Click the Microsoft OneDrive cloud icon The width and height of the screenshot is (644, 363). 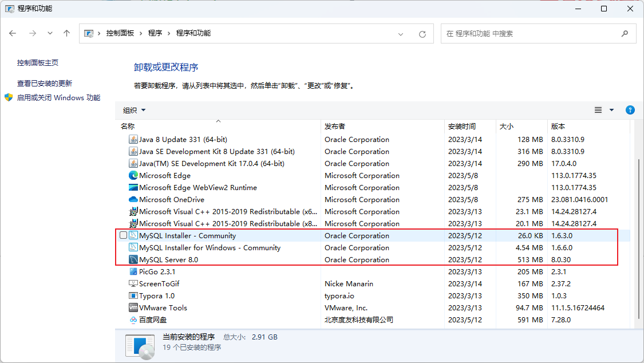coord(133,200)
